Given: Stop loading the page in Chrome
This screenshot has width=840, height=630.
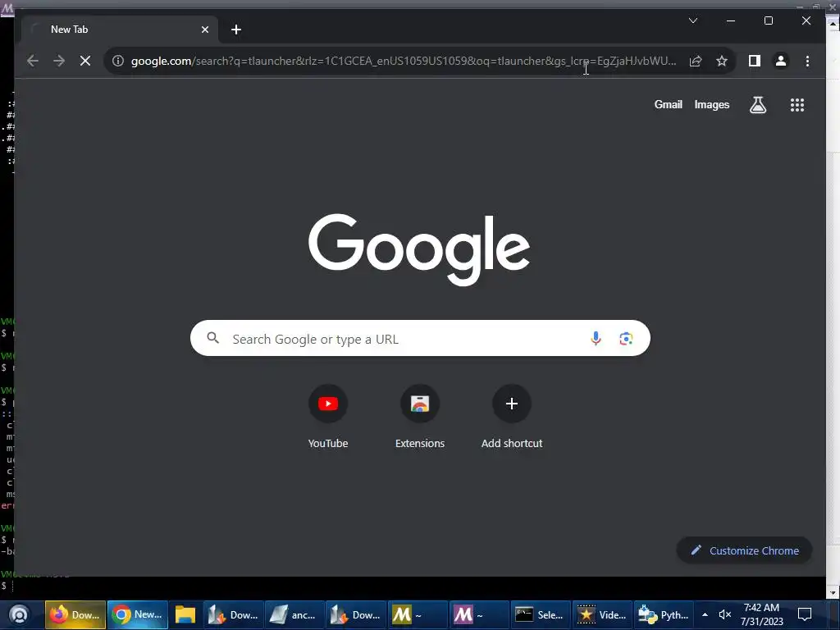Looking at the screenshot, I should point(85,61).
